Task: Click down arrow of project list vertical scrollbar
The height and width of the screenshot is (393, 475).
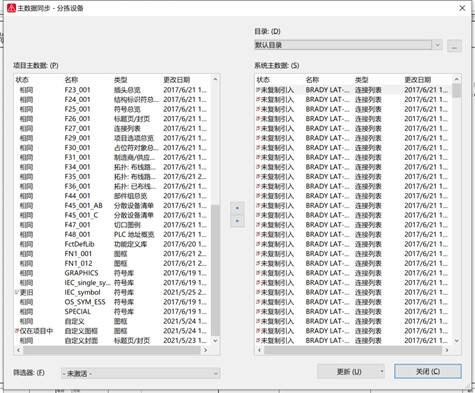Action: [215, 341]
